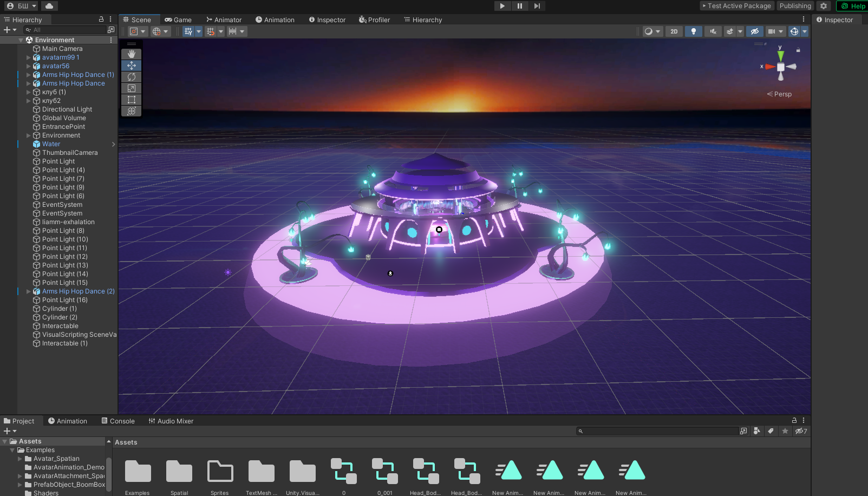868x496 pixels.
Task: Select the Hand view tool
Action: pyautogui.click(x=131, y=54)
